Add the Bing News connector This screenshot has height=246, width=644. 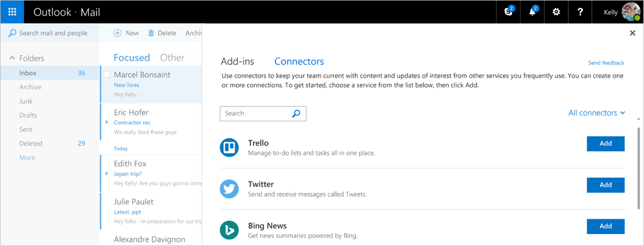pos(605,226)
